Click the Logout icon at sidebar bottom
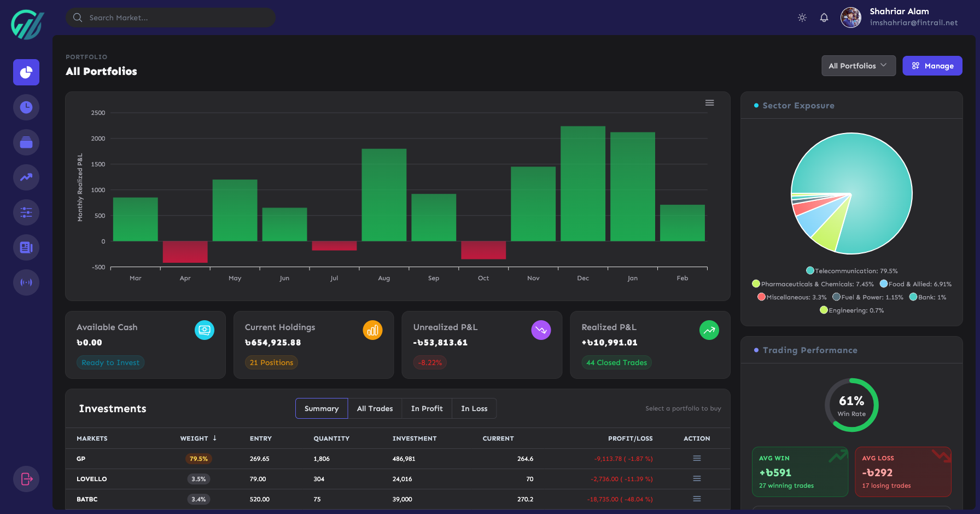Image resolution: width=980 pixels, height=514 pixels. [26, 479]
